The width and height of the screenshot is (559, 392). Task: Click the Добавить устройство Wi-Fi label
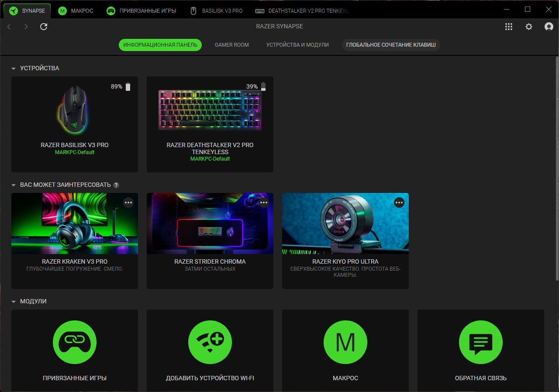pos(210,378)
